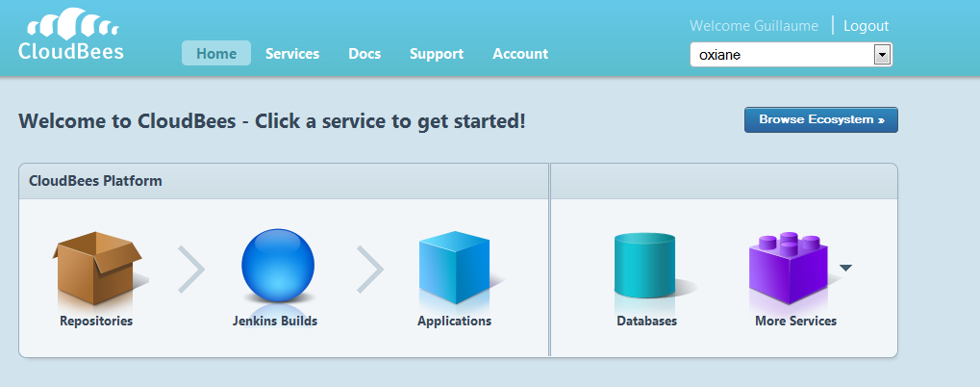Open the oxiane account selector arrow

coord(882,55)
